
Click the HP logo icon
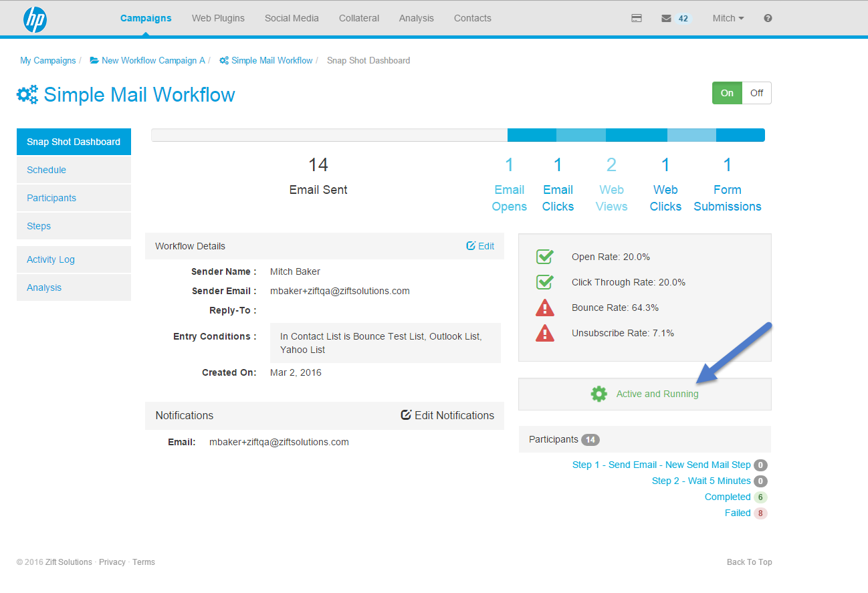(x=35, y=19)
